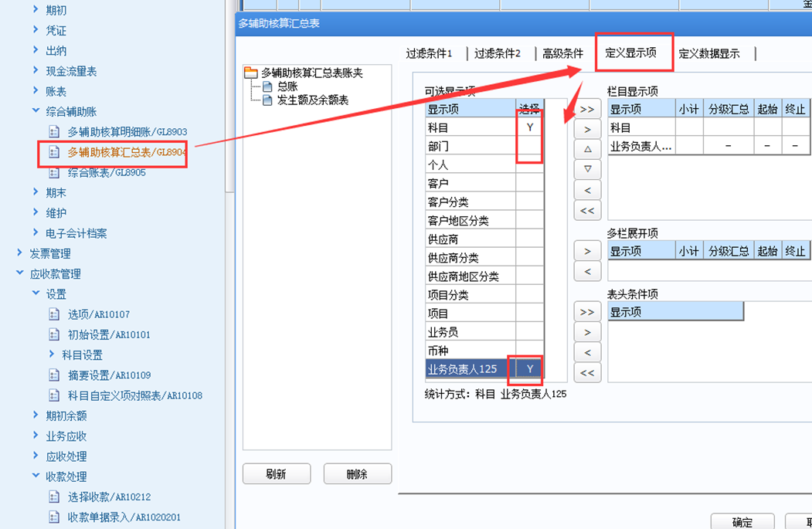Toggle the 选择 cell for 币种 row

[x=529, y=351]
